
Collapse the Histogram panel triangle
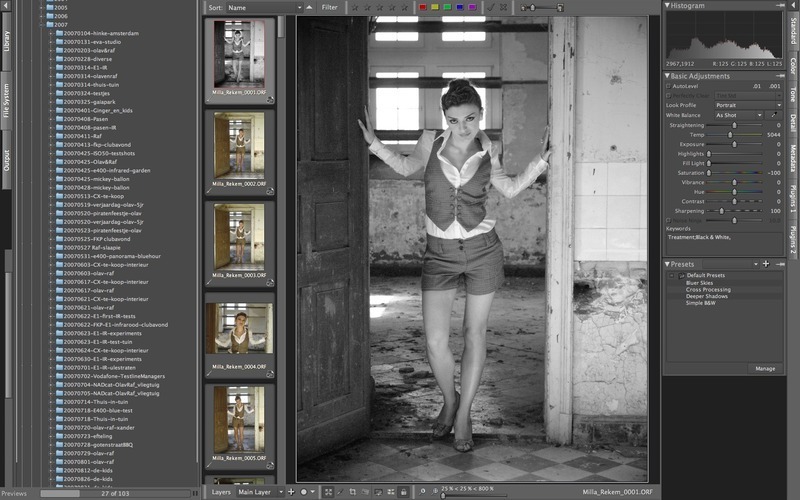[x=667, y=5]
